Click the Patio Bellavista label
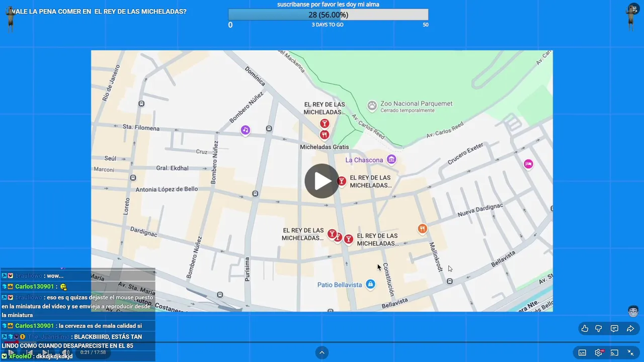Viewport: 644px width, 362px height. pyautogui.click(x=340, y=285)
